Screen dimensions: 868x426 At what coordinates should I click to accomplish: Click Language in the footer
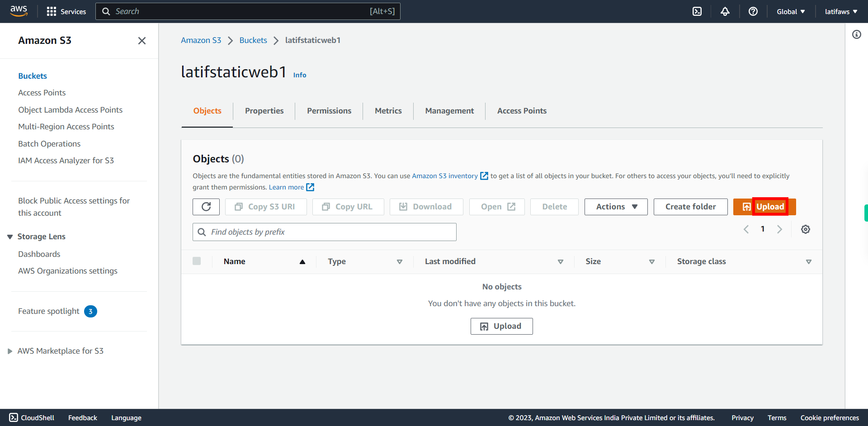[x=127, y=418]
